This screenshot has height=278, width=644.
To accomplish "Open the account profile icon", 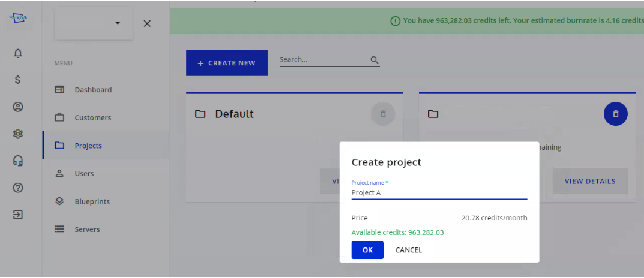I will coord(18,107).
